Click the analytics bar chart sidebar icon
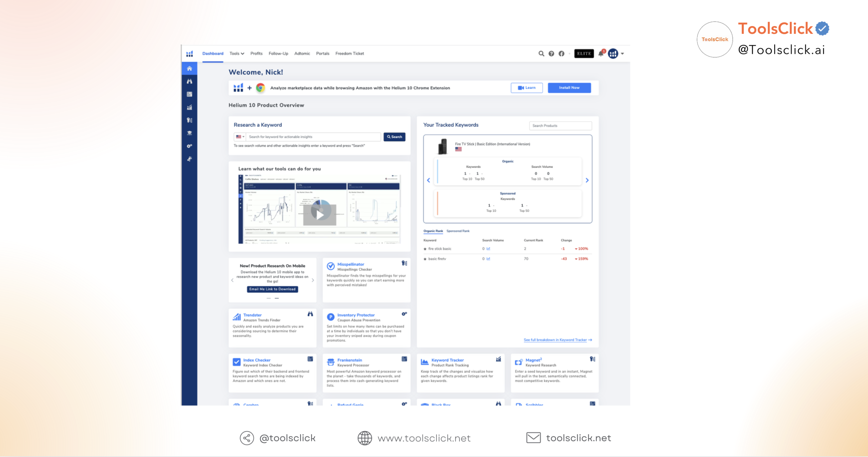 [189, 107]
